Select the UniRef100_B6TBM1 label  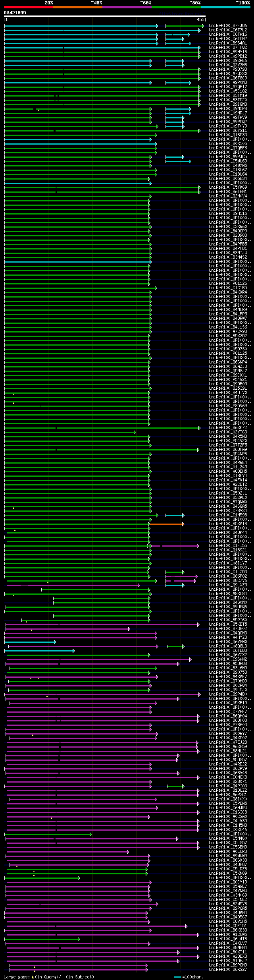pos(228,192)
